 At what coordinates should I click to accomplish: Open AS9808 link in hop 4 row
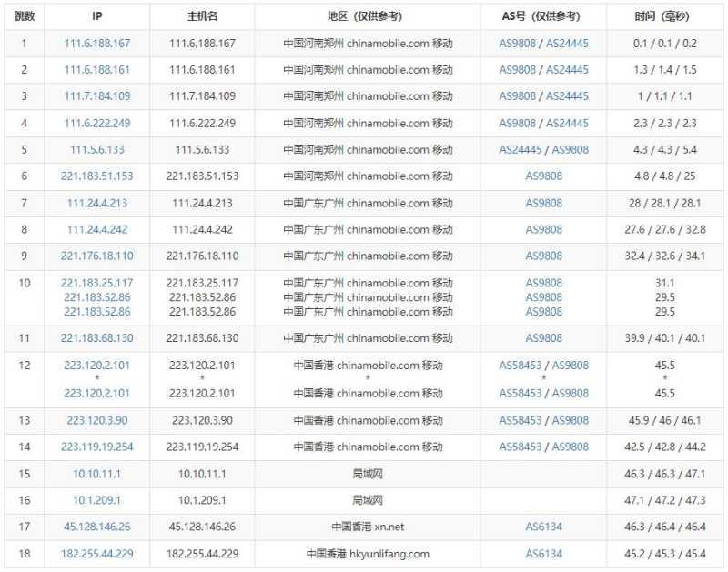(x=517, y=123)
